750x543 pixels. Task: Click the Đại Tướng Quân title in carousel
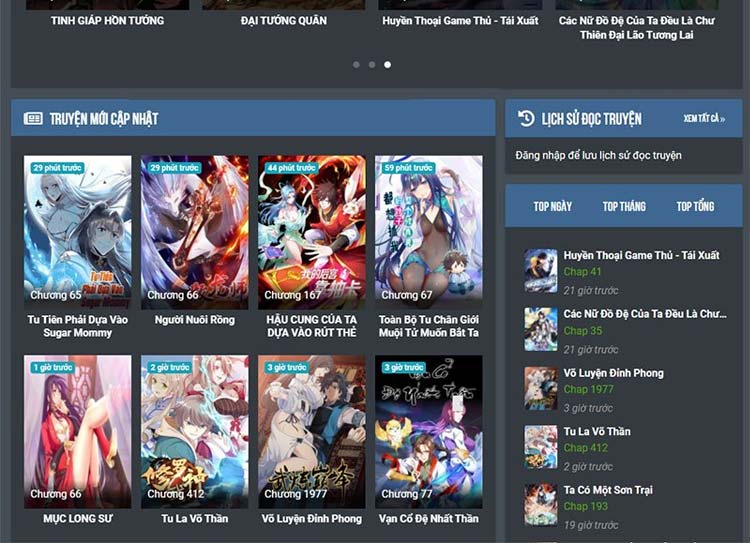pos(284,21)
